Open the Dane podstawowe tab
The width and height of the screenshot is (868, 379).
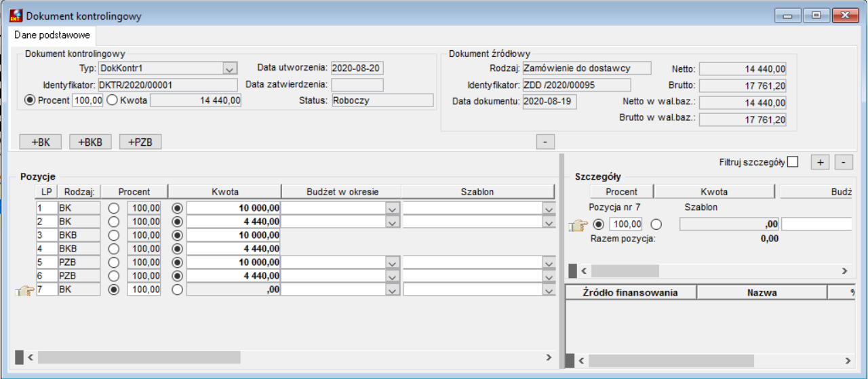[52, 34]
